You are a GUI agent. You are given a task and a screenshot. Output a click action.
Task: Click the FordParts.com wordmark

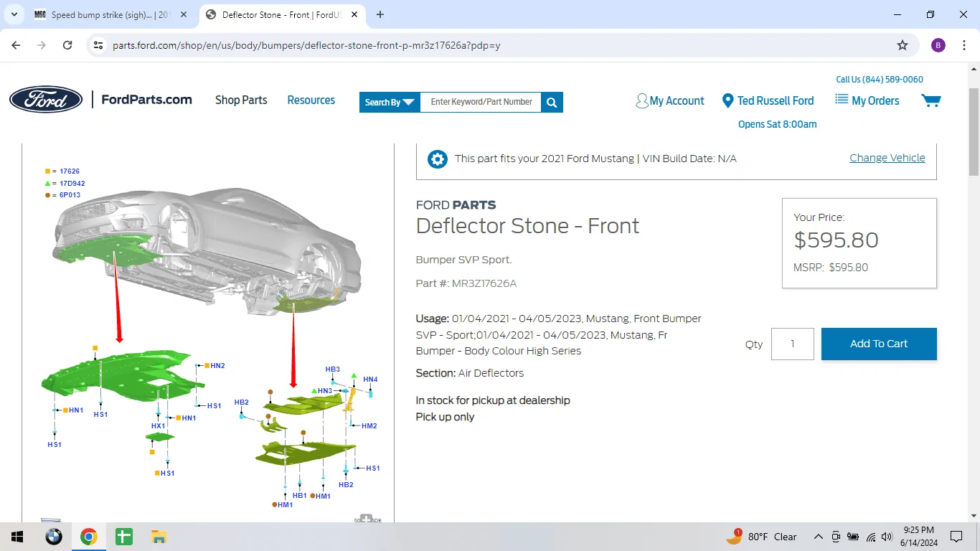(x=146, y=100)
